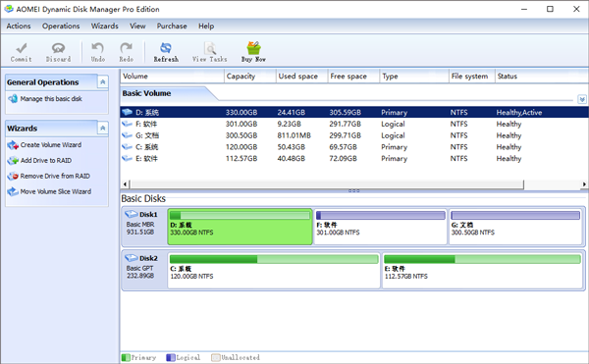
Task: Sort by the Used space column header
Action: [x=302, y=77]
